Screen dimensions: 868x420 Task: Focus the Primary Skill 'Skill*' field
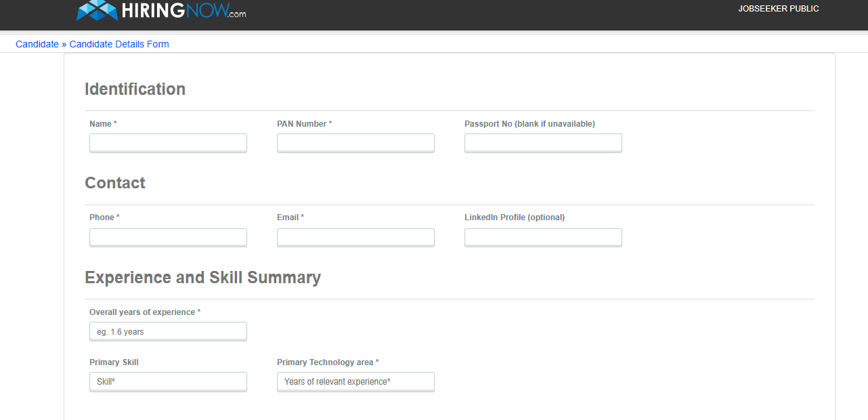[168, 381]
